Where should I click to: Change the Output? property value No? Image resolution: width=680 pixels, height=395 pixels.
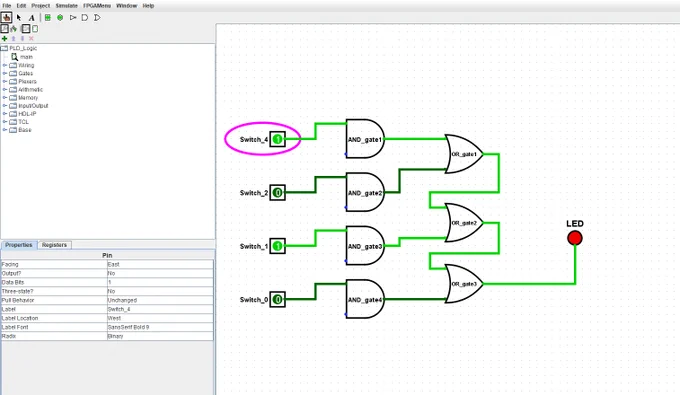(x=160, y=273)
